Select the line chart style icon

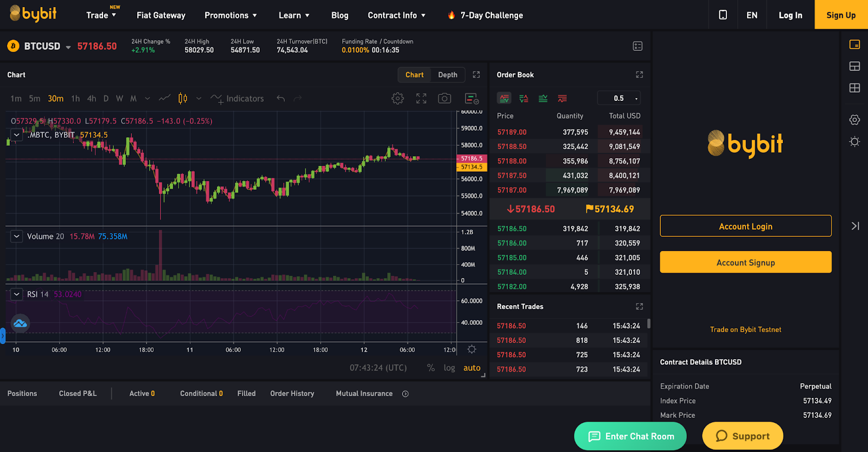click(164, 98)
